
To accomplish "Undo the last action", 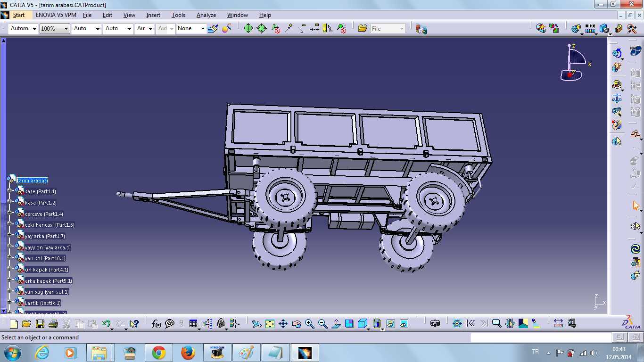I will (106, 324).
